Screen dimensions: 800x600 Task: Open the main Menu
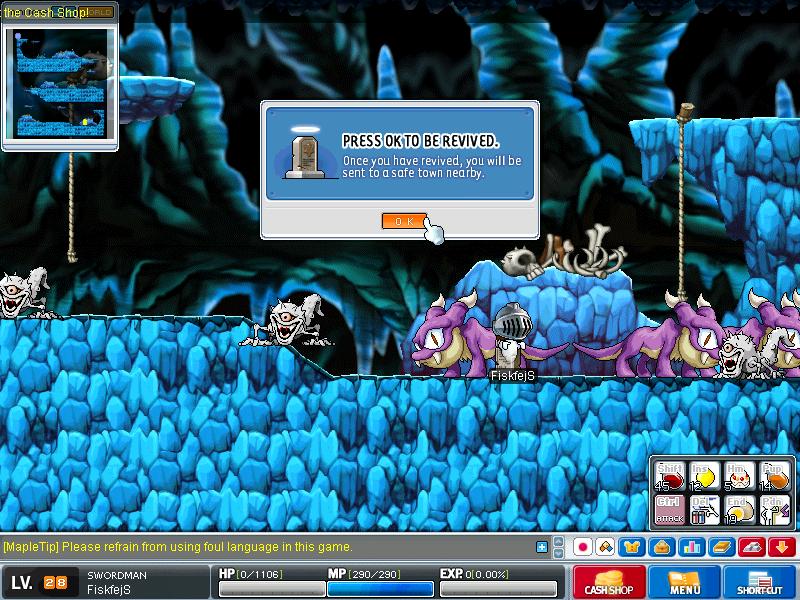coord(684,582)
